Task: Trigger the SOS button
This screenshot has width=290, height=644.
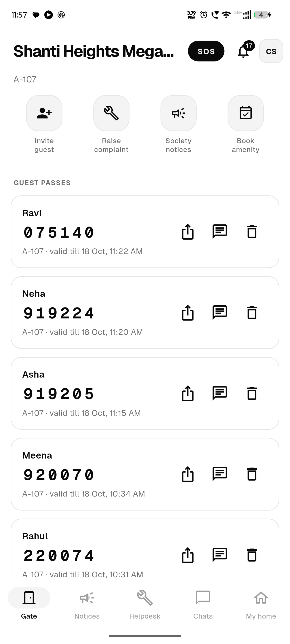Action: coord(206,51)
